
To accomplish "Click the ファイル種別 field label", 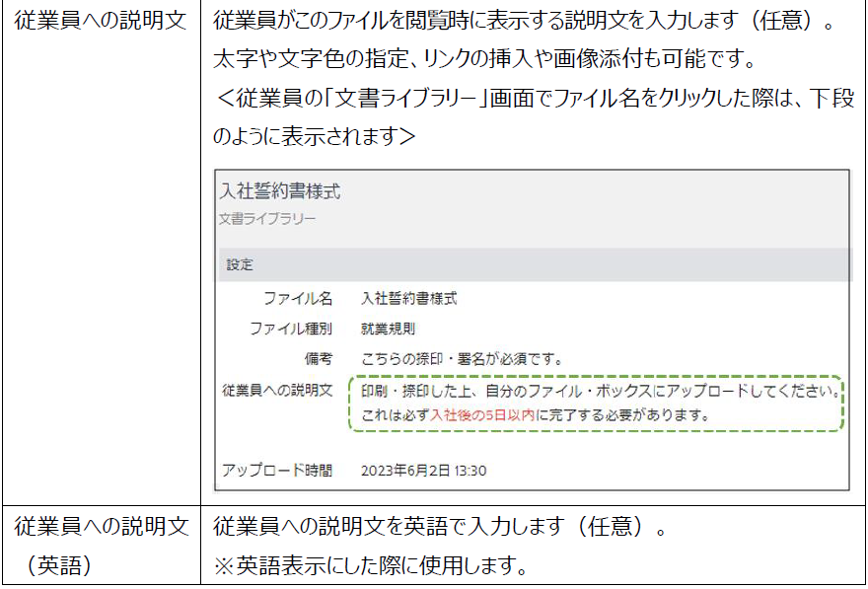I will coord(290,329).
